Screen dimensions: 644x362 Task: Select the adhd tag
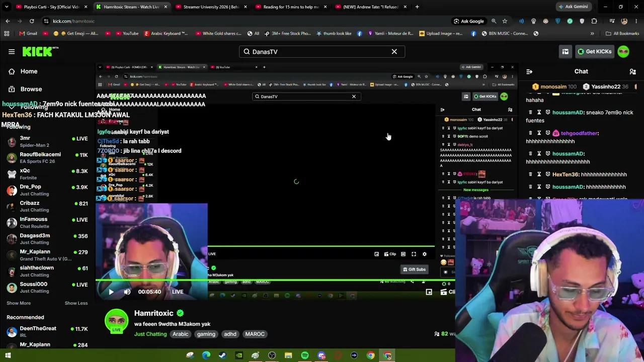230,334
